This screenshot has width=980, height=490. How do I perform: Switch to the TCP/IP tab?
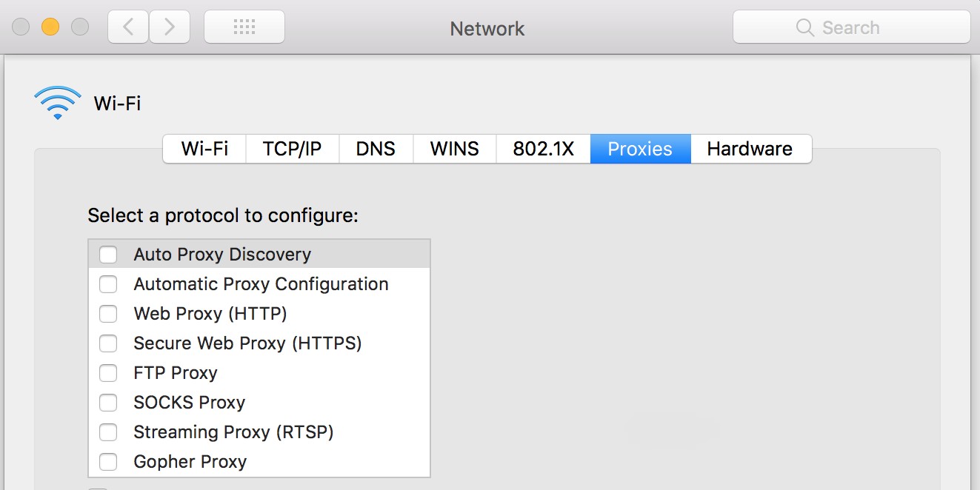pyautogui.click(x=291, y=149)
